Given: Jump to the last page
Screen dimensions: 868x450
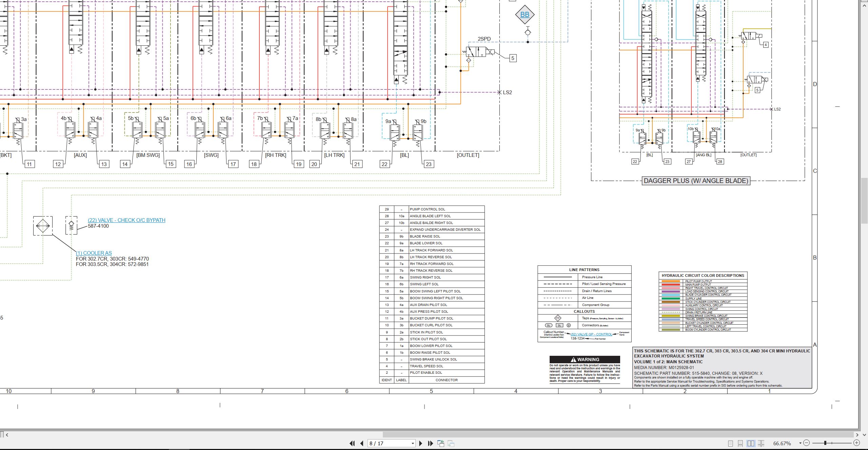Looking at the screenshot, I should [x=431, y=443].
